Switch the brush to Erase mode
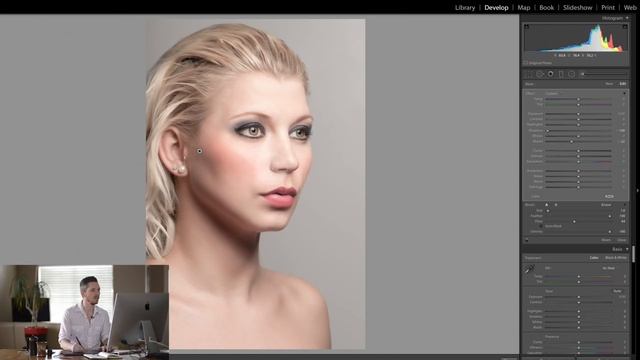640x360 pixels. pyautogui.click(x=606, y=204)
